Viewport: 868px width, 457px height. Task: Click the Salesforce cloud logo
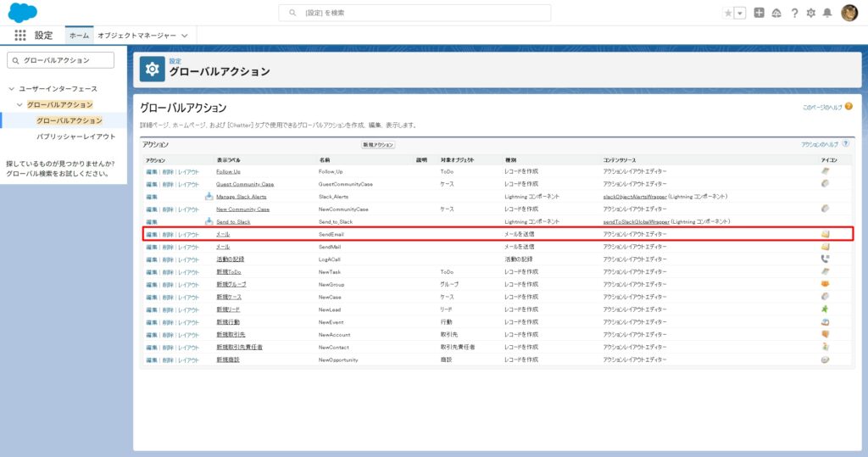coord(22,13)
